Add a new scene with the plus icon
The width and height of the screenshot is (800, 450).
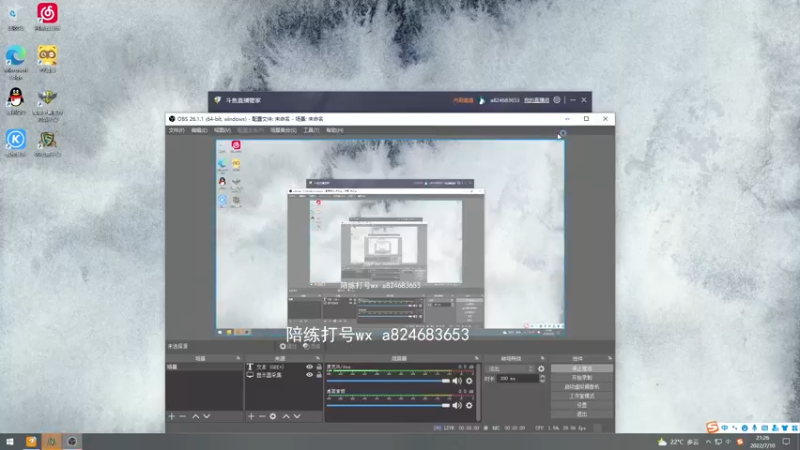tap(171, 416)
